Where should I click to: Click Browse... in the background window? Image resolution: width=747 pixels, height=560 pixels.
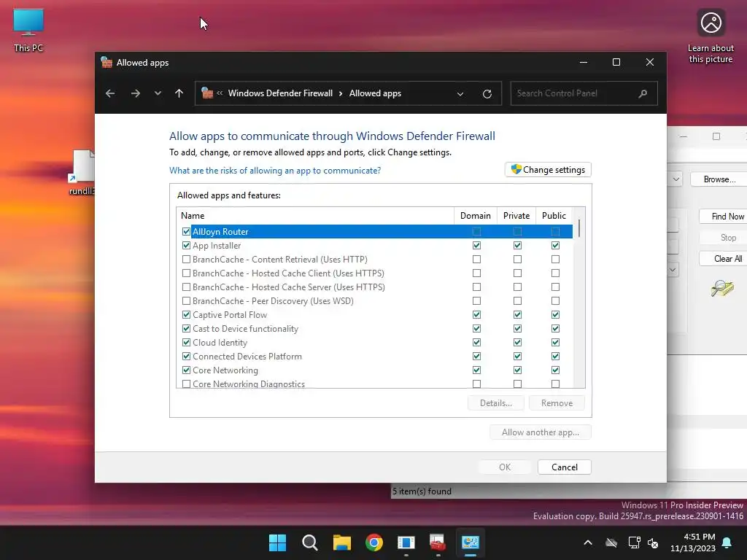719,179
